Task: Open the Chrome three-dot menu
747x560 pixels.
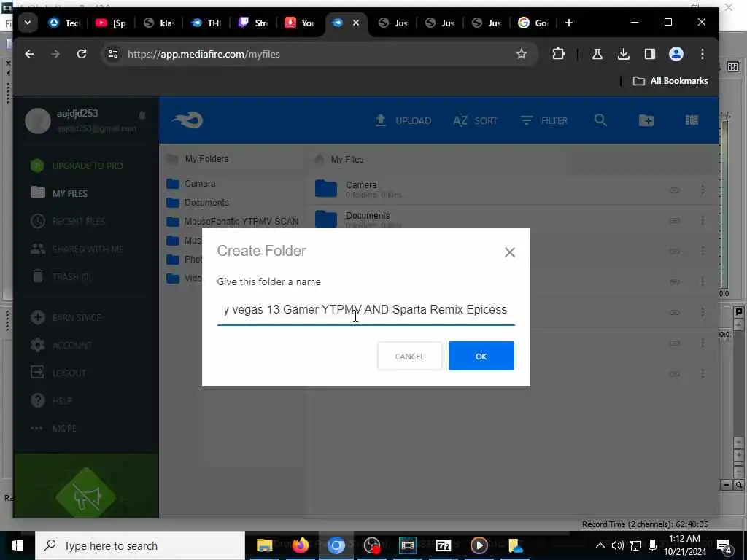Action: (x=703, y=54)
